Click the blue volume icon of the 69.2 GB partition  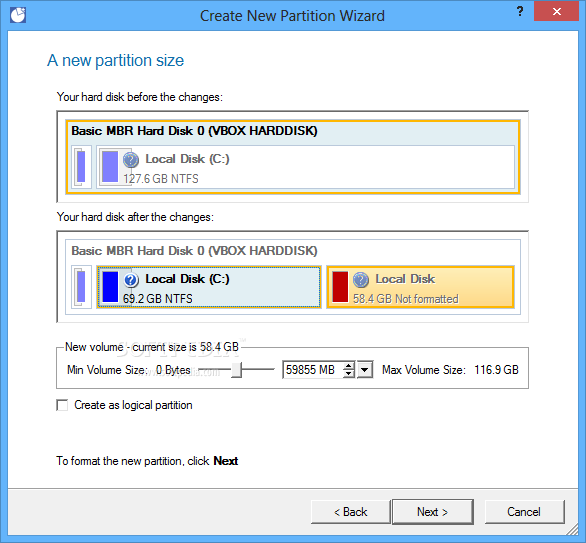coord(110,287)
